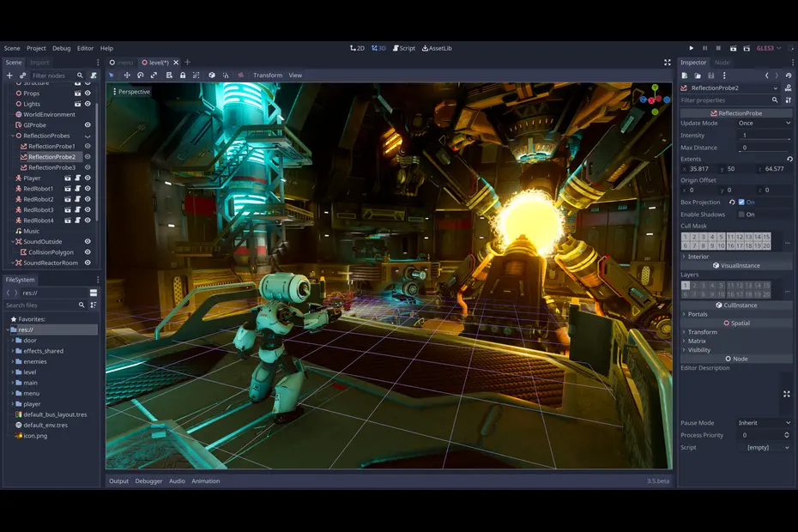The width and height of the screenshot is (798, 532).
Task: Toggle visibility eye of ReflectionProbe1
Action: coord(88,146)
